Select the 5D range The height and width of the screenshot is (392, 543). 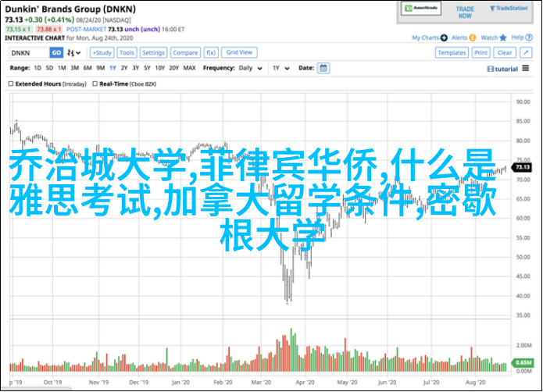(49, 68)
